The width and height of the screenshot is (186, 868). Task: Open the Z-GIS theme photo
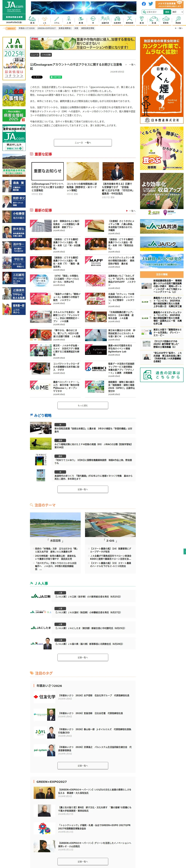pos(110,525)
